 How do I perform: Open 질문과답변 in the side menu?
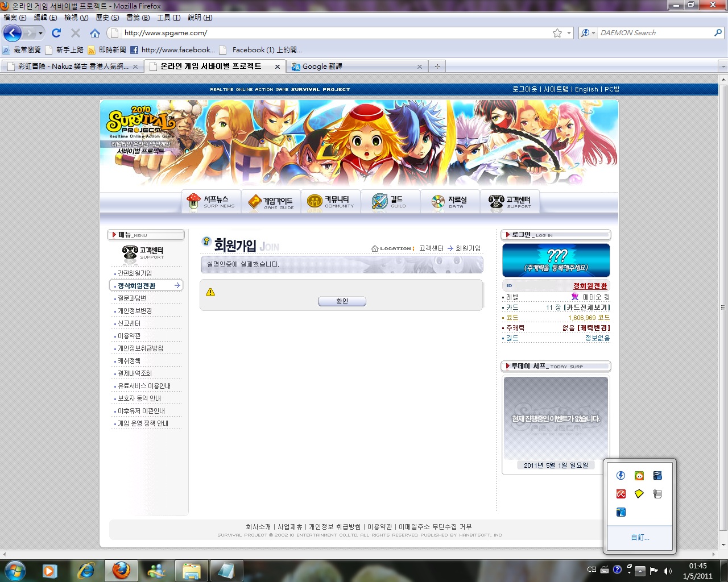pyautogui.click(x=132, y=298)
